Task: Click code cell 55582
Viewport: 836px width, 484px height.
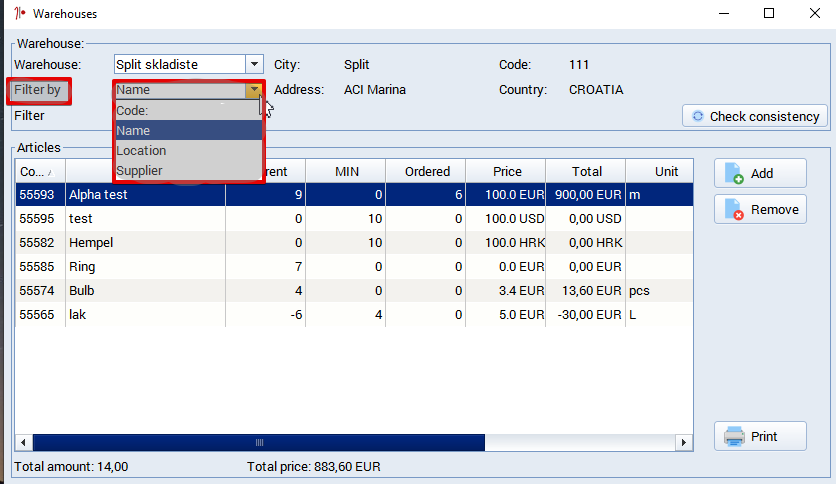Action: point(40,243)
